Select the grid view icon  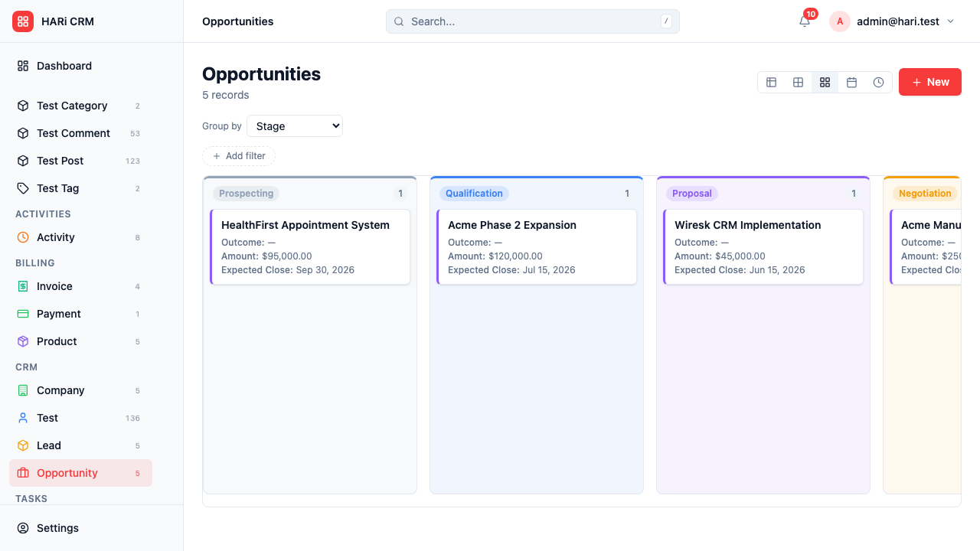pyautogui.click(x=798, y=82)
